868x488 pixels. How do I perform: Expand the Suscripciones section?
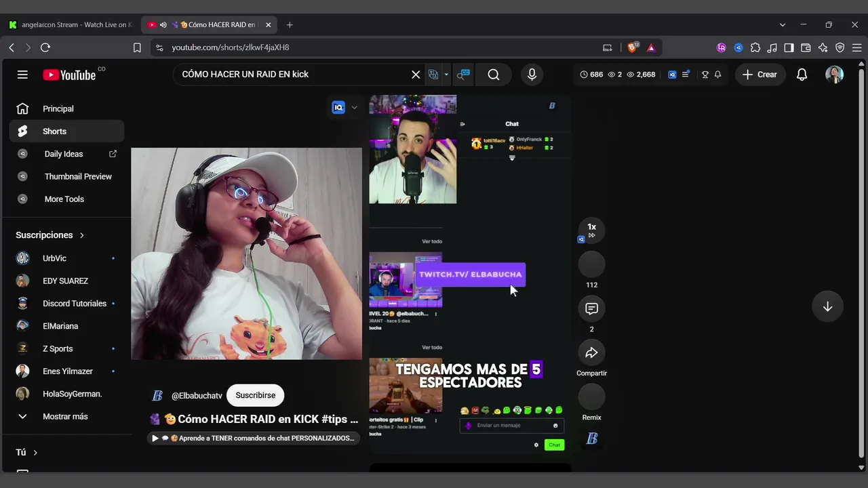(x=50, y=235)
